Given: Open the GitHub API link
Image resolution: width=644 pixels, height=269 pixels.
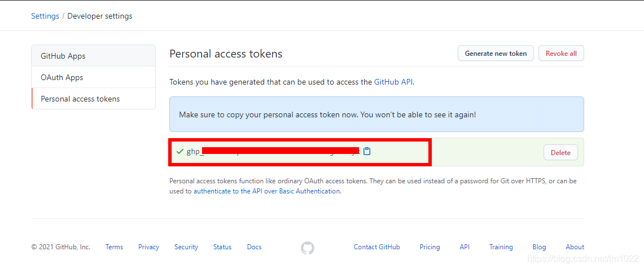Looking at the screenshot, I should click(x=393, y=82).
